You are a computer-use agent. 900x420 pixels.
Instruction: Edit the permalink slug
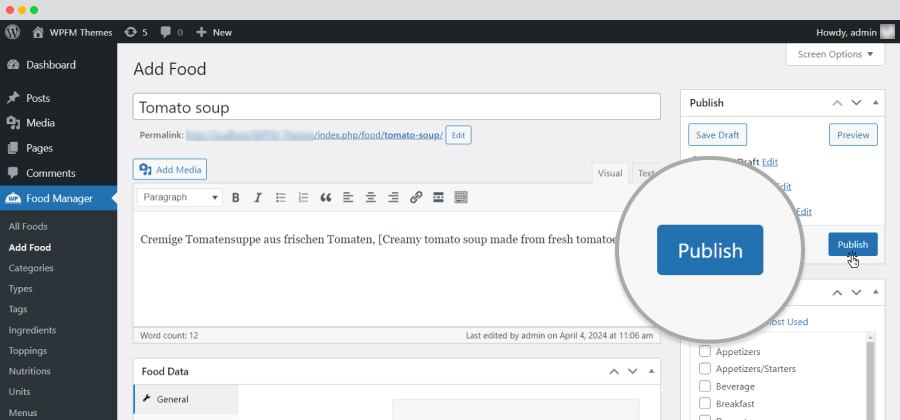458,135
